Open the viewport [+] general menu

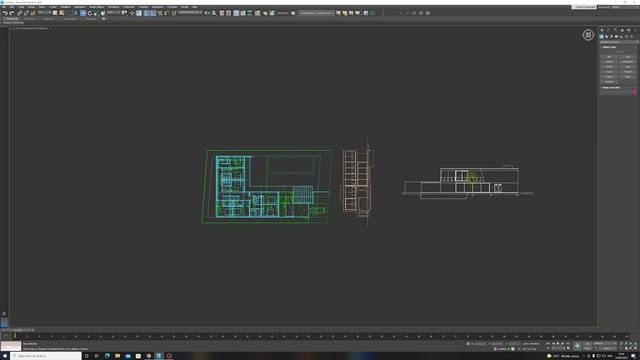coord(12,28)
